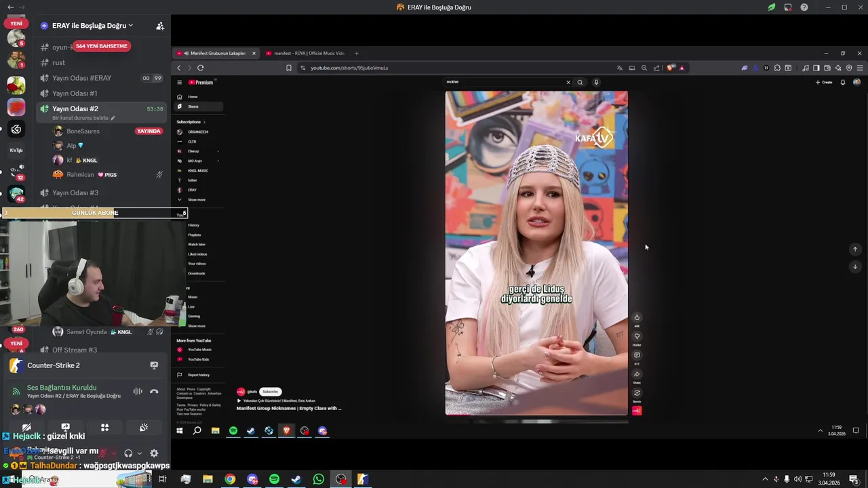Go to YouTube Premium logo home
This screenshot has height=488, width=868.
click(201, 82)
